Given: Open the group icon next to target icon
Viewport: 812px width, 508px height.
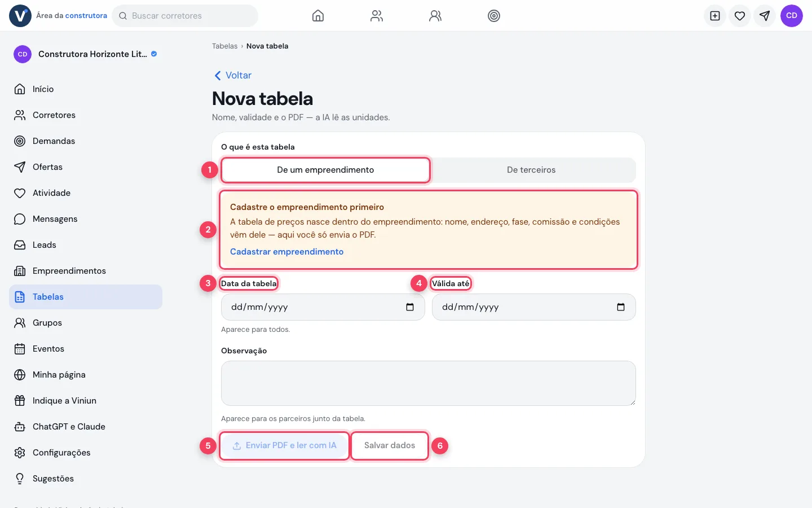Looking at the screenshot, I should tap(435, 16).
